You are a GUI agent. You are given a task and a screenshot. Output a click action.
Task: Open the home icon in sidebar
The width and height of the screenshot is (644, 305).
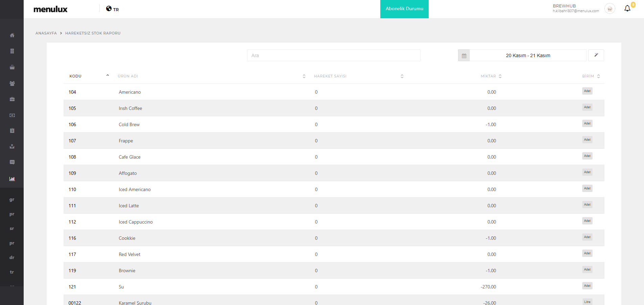click(12, 35)
